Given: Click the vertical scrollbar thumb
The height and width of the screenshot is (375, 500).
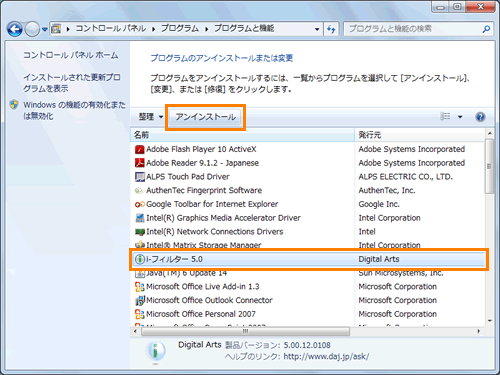Looking at the screenshot, I should click(x=489, y=166).
